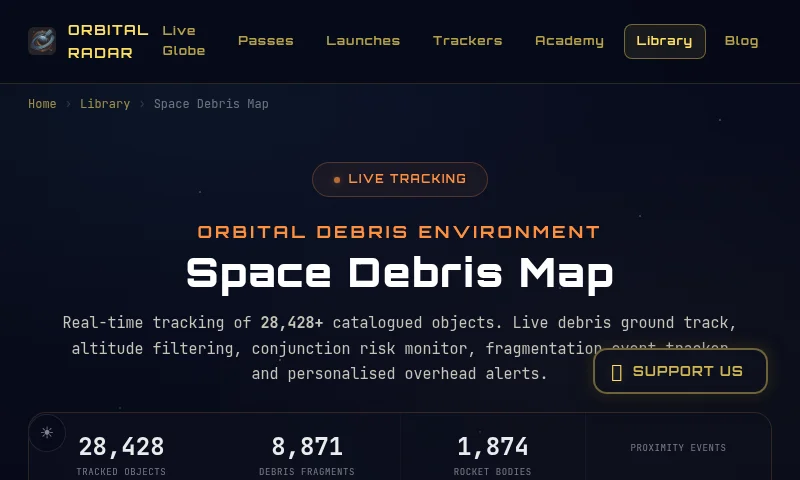Open the Blog link in navigation
800x480 pixels.
(x=741, y=41)
